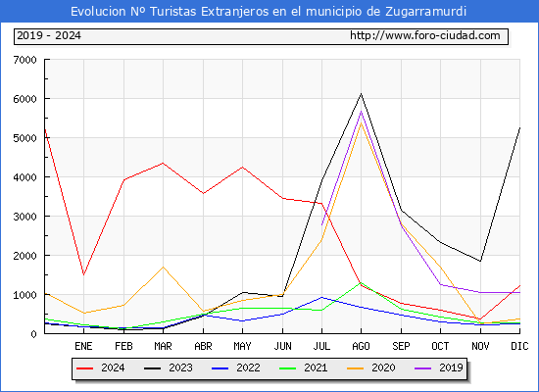Select the 2021 legend entry
The width and height of the screenshot is (539, 392).
point(303,367)
